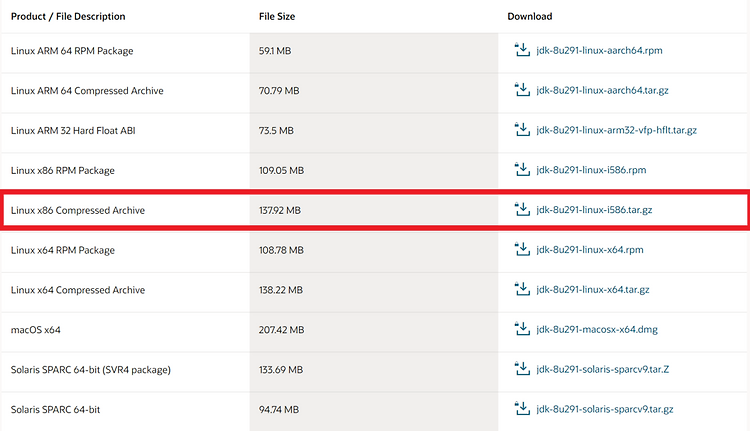The image size is (750, 431).
Task: Select the 'Linux x86 Compressed Archive' description
Action: [77, 210]
